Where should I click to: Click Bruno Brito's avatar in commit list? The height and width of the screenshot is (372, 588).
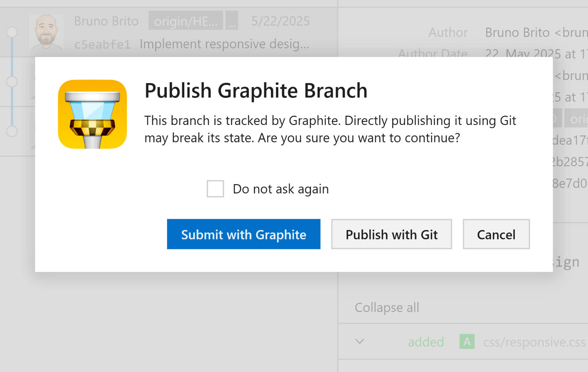[x=46, y=32]
